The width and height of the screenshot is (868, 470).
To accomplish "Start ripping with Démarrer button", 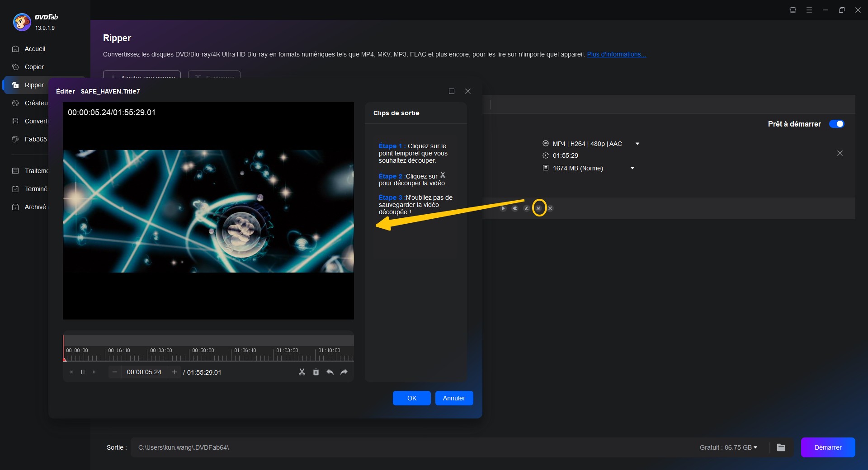I will coord(828,447).
